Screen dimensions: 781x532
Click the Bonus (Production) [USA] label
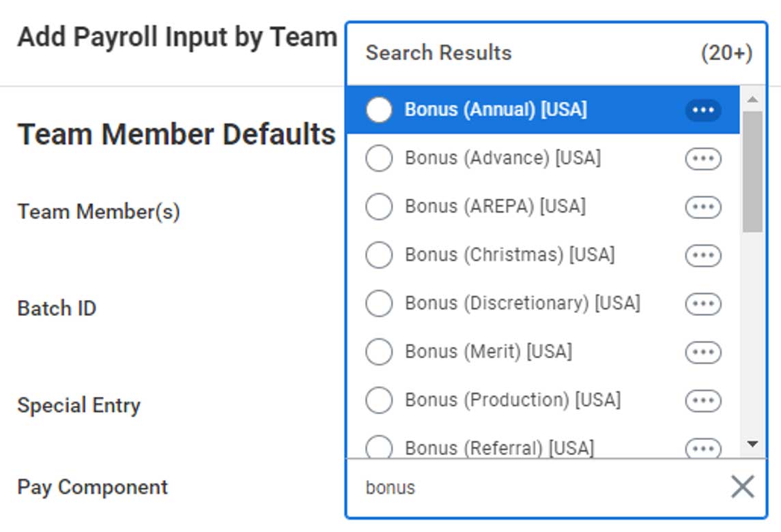click(x=512, y=400)
